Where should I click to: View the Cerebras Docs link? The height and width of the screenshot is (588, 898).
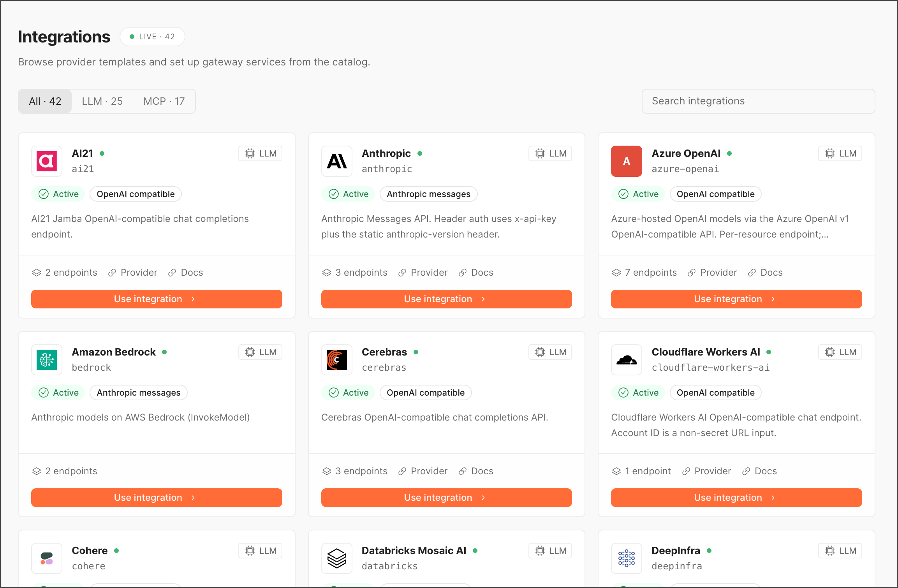[476, 471]
